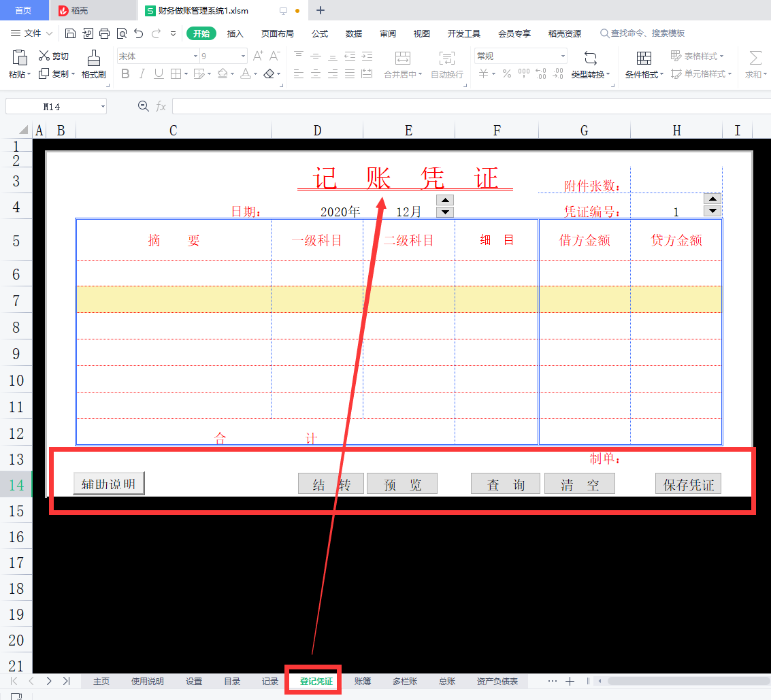Open the 公式 ribbon tab
Screen dimensions: 771x700
pos(320,33)
